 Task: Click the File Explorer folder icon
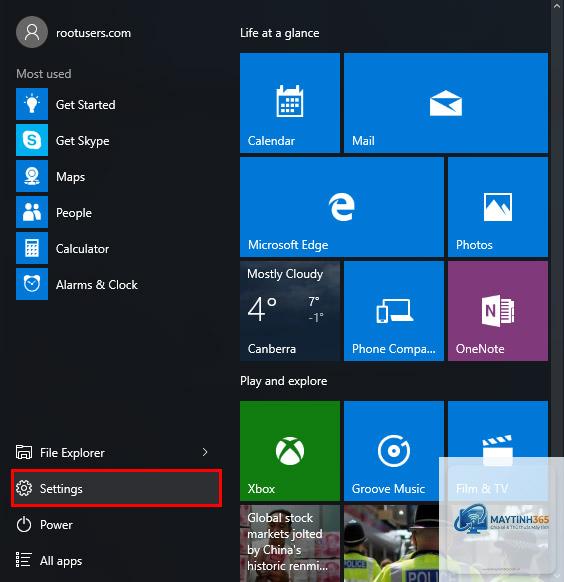(24, 452)
